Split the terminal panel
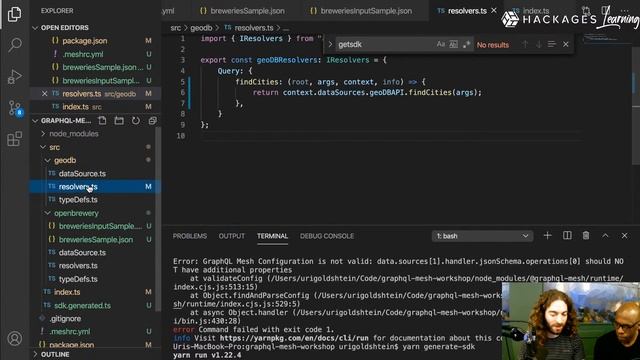 click(567, 236)
